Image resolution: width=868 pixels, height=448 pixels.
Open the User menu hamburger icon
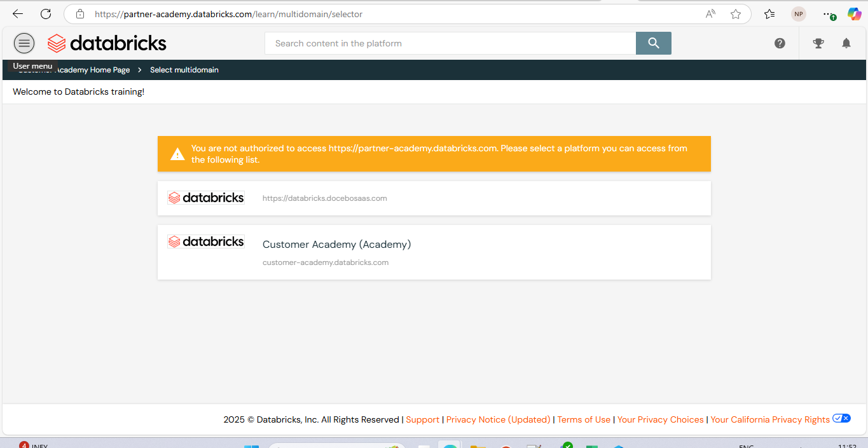click(x=24, y=43)
